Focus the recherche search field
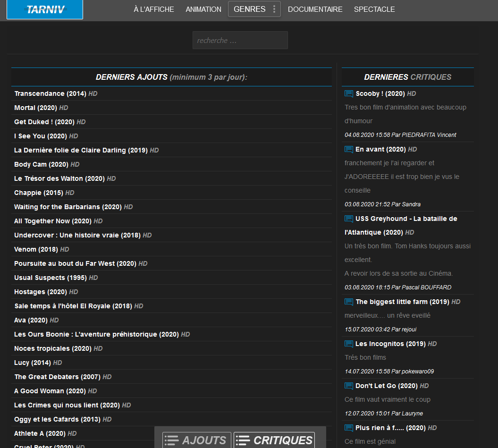 pos(240,40)
